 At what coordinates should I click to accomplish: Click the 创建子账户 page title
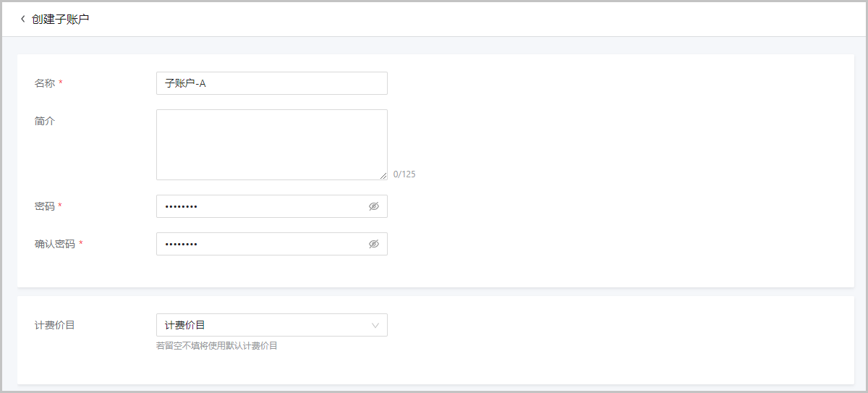61,19
